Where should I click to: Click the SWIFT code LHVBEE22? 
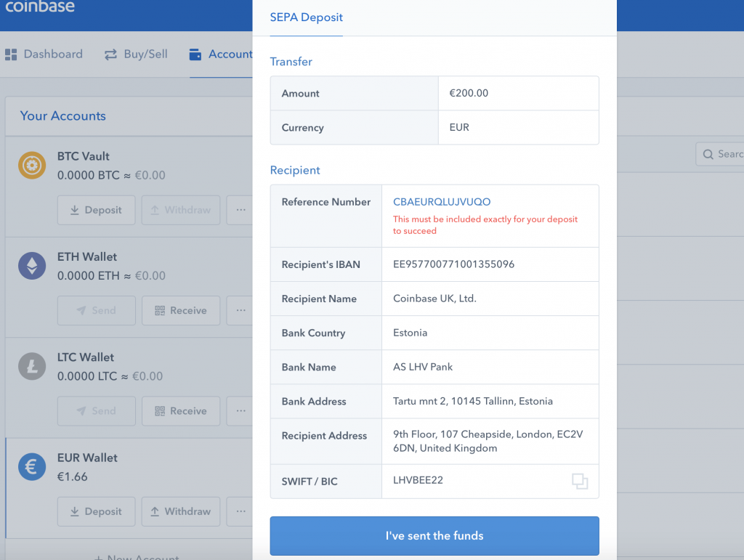coord(418,480)
